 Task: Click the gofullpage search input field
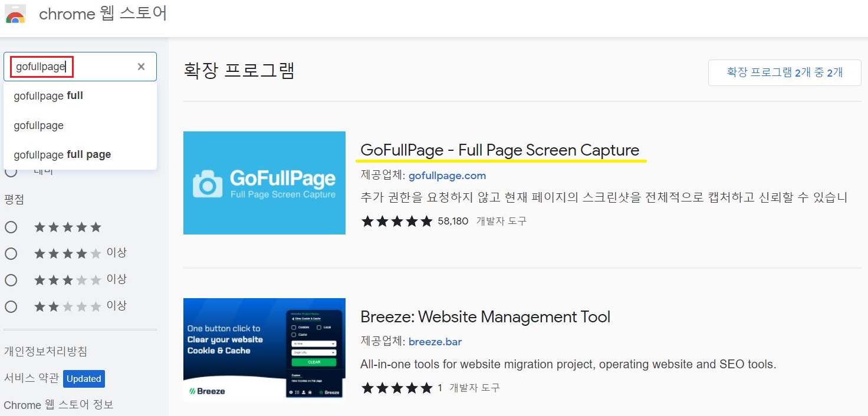click(x=80, y=67)
